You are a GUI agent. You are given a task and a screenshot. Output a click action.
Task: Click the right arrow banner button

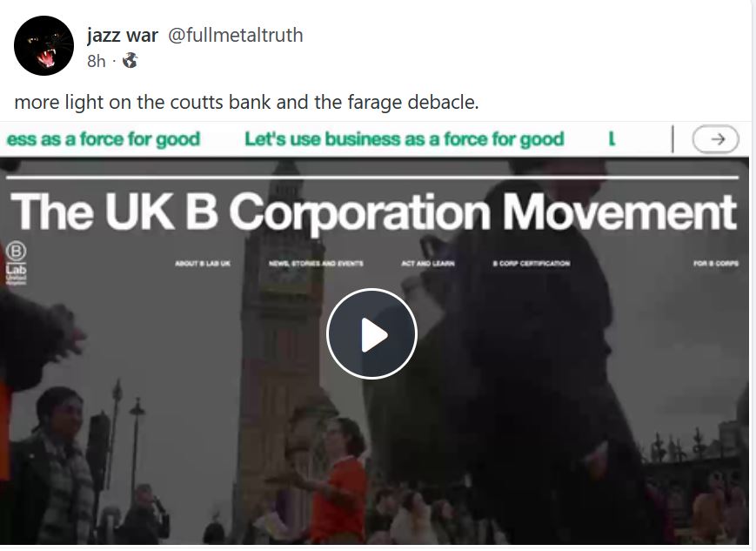(715, 139)
